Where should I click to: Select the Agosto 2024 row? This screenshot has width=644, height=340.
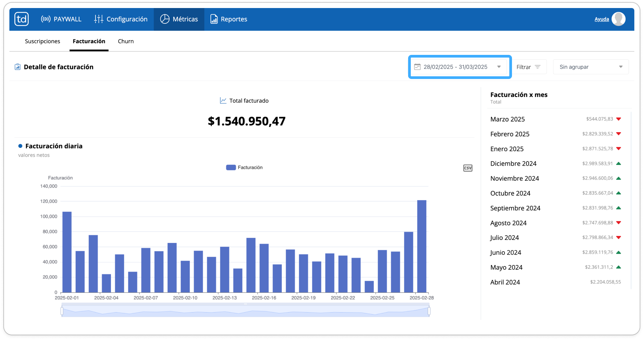pyautogui.click(x=556, y=223)
